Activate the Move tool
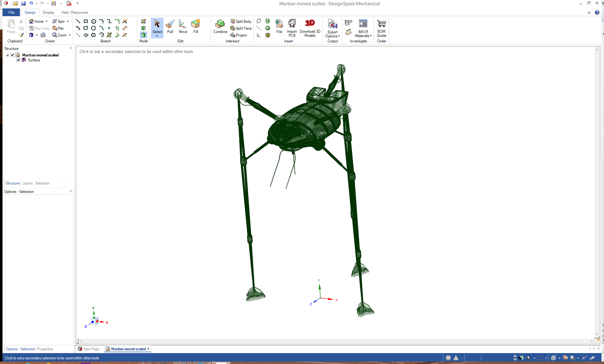Image resolution: width=604 pixels, height=364 pixels. pos(183,26)
